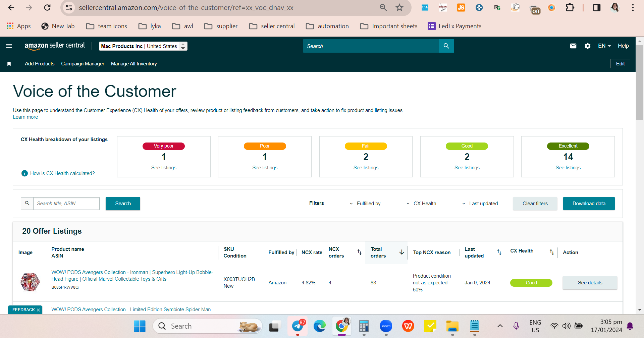
Task: Click Download data button
Action: pos(589,204)
